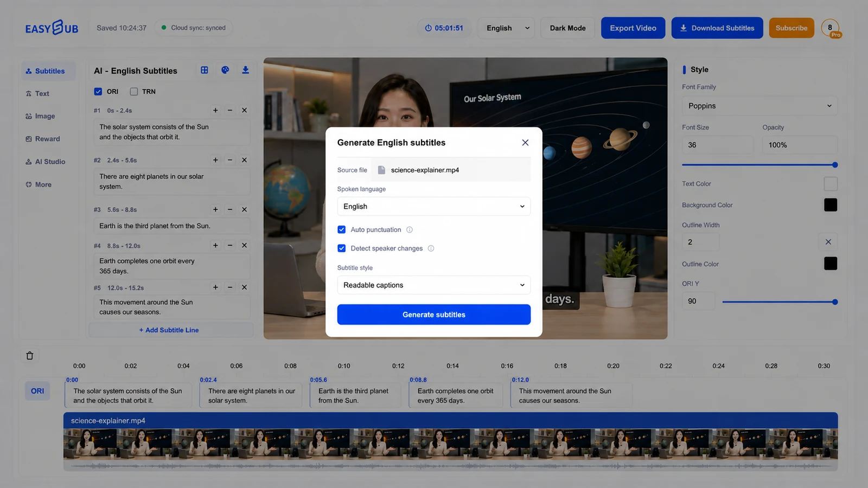Open the Font Family Poppins dropdown

(759, 106)
